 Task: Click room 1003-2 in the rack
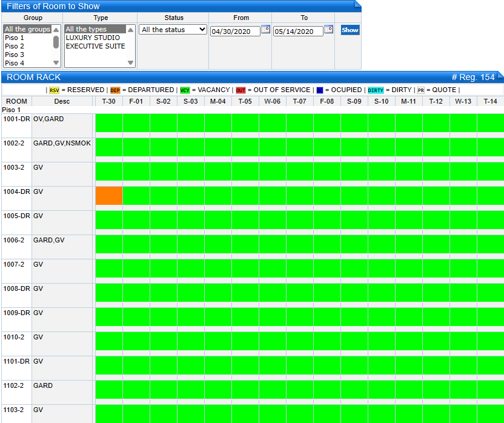tap(14, 167)
